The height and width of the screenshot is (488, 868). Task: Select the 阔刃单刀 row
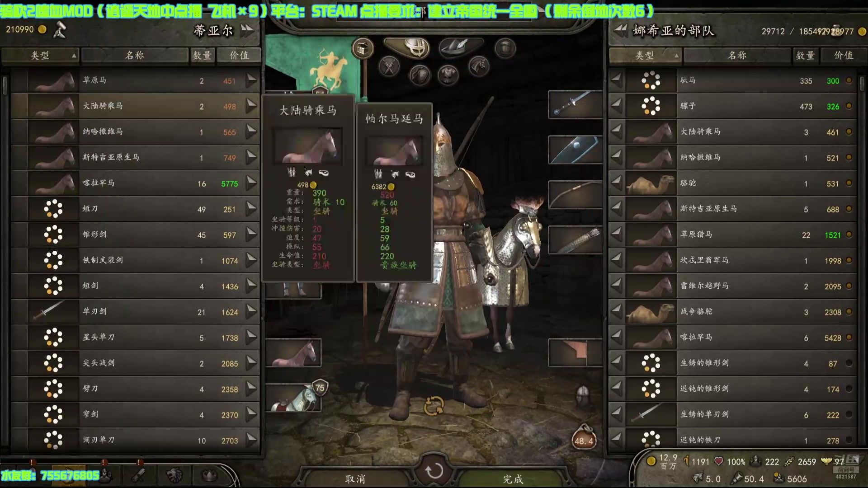pyautogui.click(x=135, y=440)
